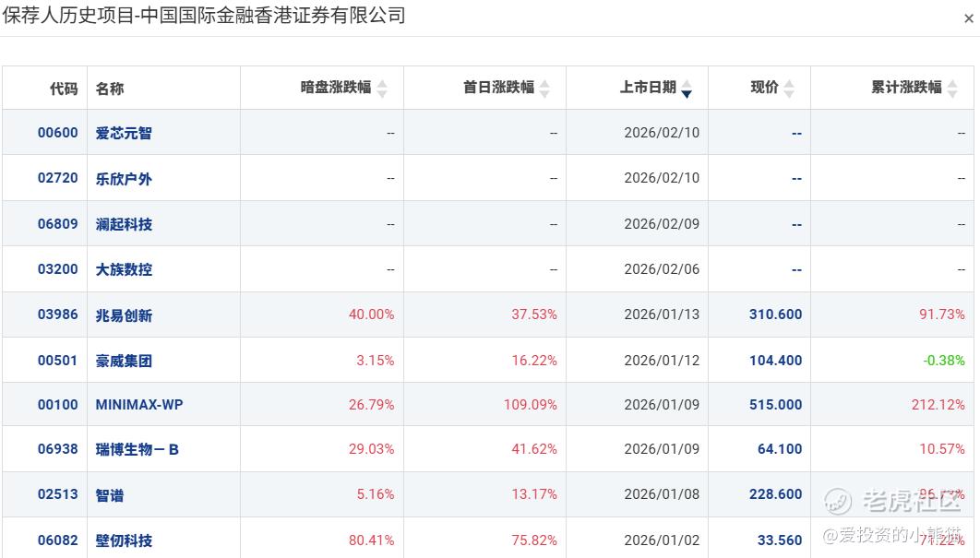Open 智谱 stock details

(x=110, y=495)
